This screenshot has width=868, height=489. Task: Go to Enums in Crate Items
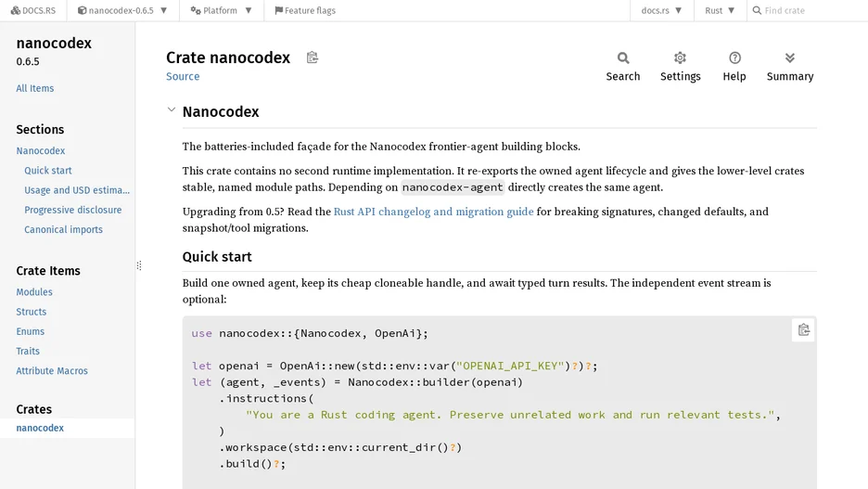click(x=30, y=331)
